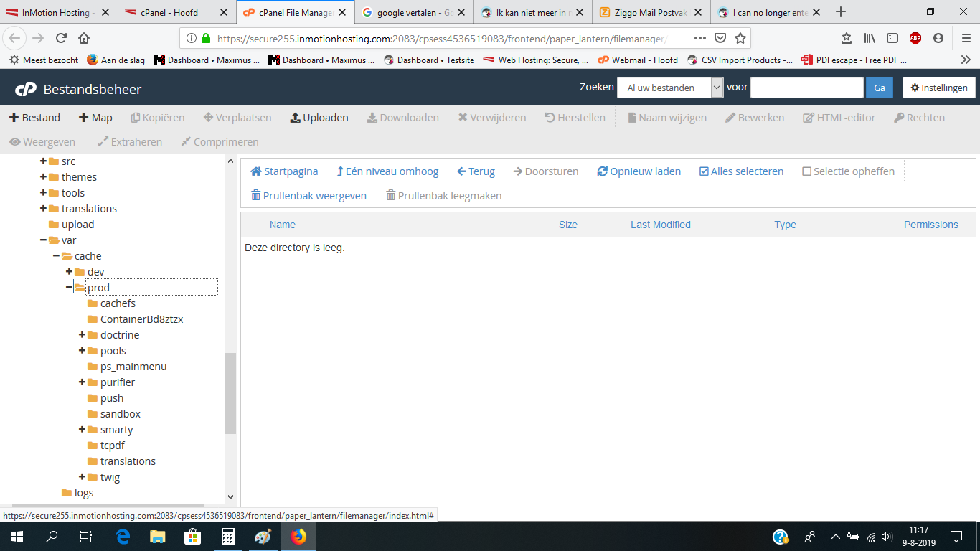Sort by Type column header
The width and height of the screenshot is (980, 551).
[786, 225]
